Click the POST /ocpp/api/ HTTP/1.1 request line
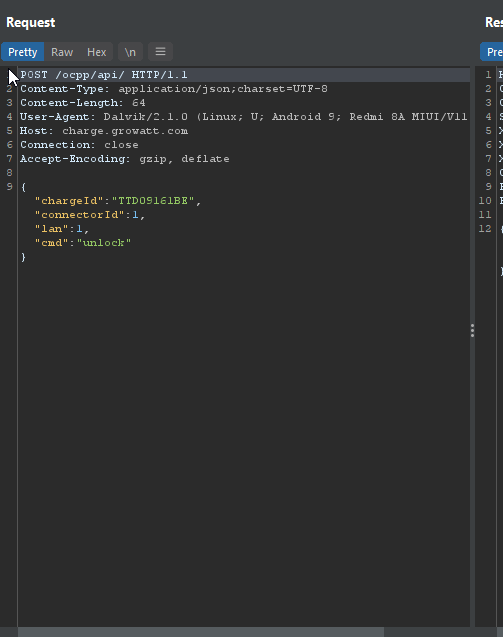Screen dimensions: 503x637 click(x=104, y=75)
